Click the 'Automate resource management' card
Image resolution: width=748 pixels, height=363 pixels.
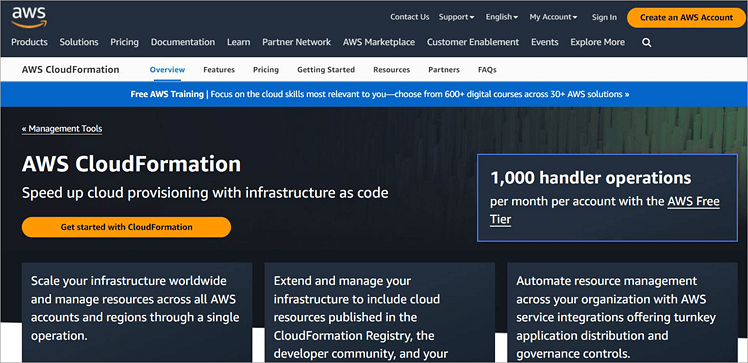click(622, 312)
